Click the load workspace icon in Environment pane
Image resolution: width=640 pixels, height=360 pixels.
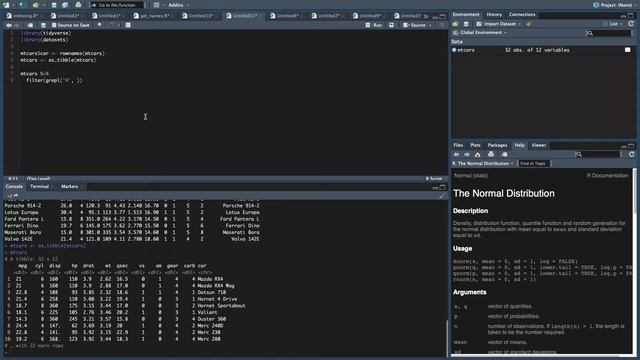456,24
